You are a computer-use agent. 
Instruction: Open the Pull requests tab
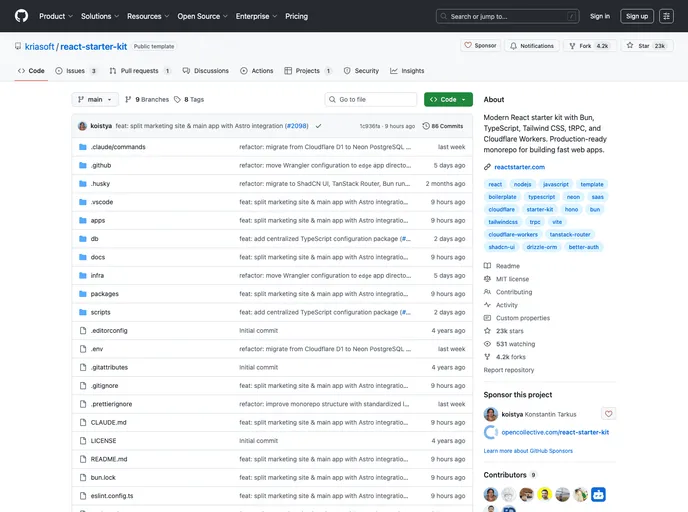click(140, 71)
